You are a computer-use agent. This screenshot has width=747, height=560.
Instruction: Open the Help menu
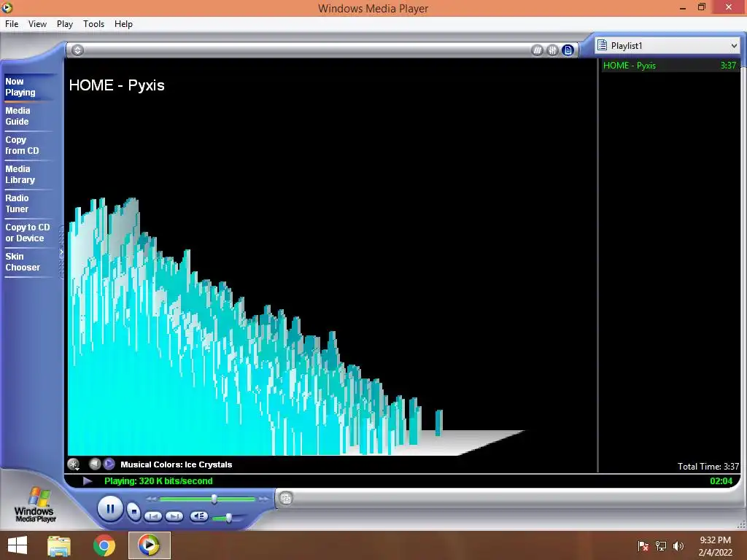pyautogui.click(x=123, y=24)
